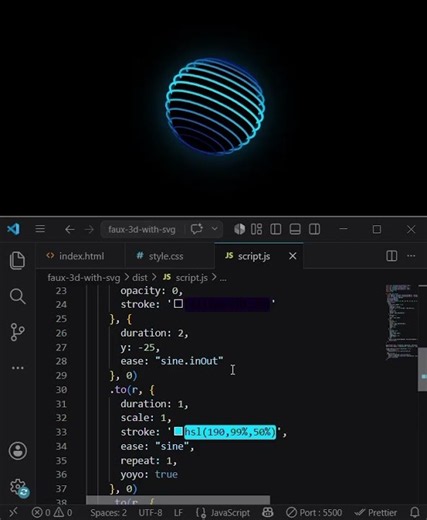This screenshot has height=520, width=427.
Task: Click the hollow color swatch on line 24
Action: click(x=178, y=304)
